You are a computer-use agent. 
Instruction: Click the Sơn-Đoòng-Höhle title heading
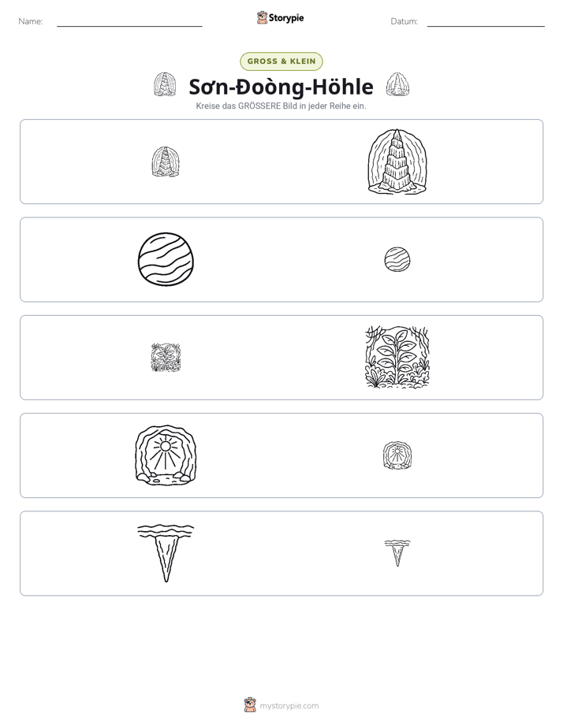click(x=281, y=87)
